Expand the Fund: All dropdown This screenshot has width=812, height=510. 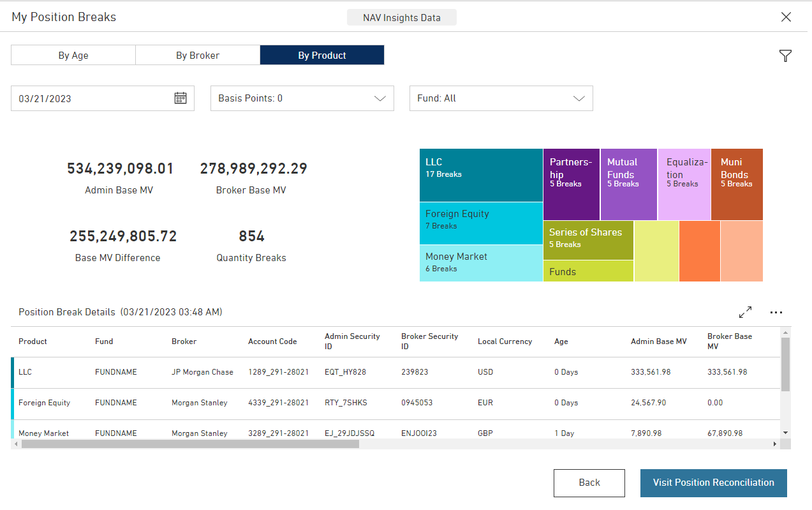[501, 98]
